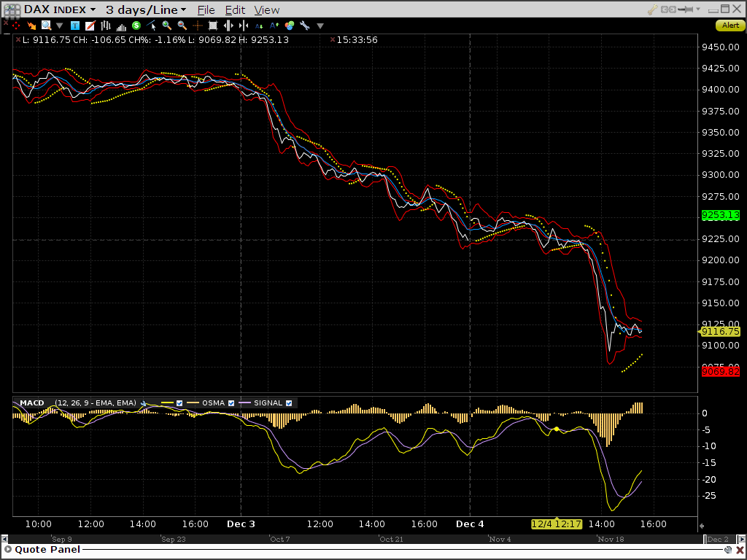Viewport: 747px width, 560px height.
Task: Click the timeline scroll right arrow
Action: [x=742, y=539]
